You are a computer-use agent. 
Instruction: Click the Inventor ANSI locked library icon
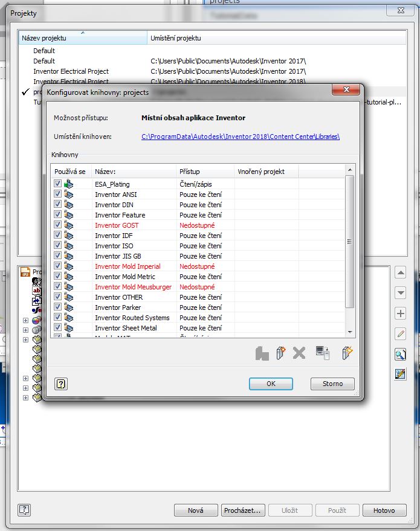click(x=68, y=195)
